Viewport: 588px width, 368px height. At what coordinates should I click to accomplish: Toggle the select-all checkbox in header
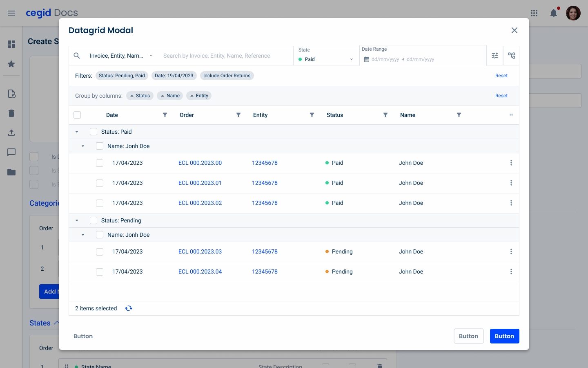[x=77, y=115]
